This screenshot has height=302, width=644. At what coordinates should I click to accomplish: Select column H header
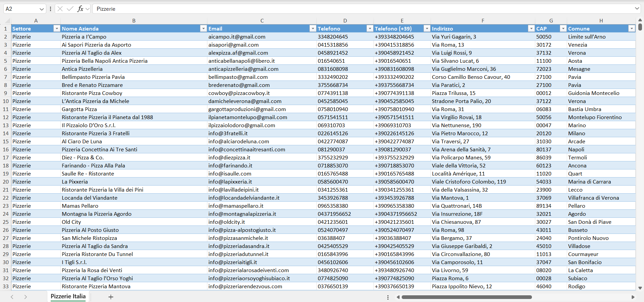coord(601,20)
